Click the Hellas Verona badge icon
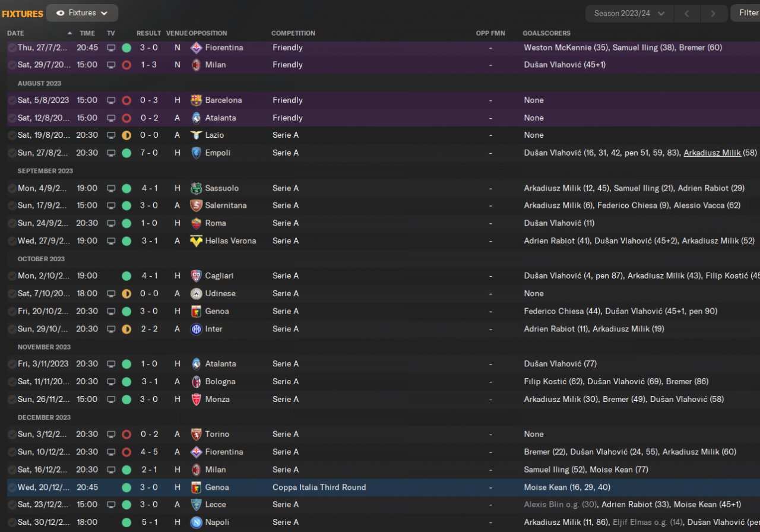 point(196,241)
